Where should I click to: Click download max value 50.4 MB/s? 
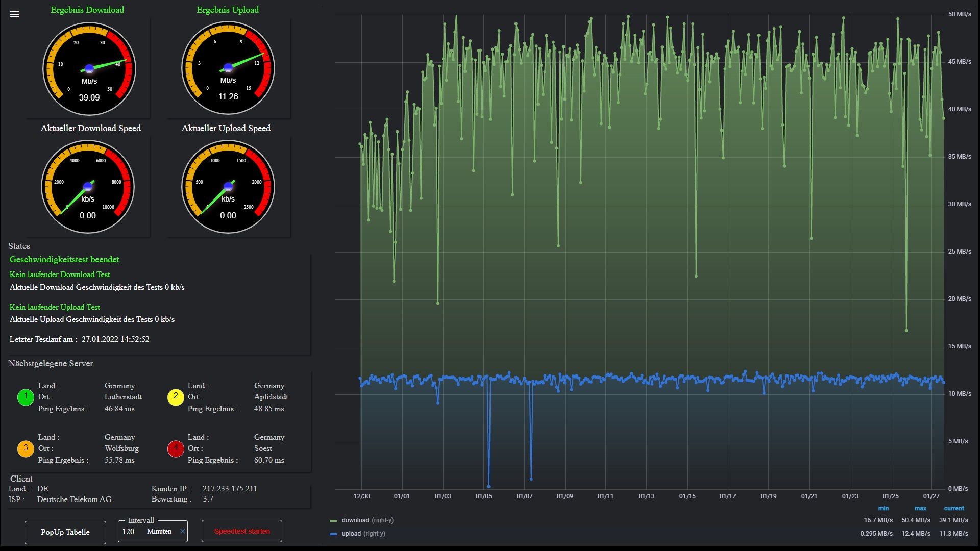(916, 520)
